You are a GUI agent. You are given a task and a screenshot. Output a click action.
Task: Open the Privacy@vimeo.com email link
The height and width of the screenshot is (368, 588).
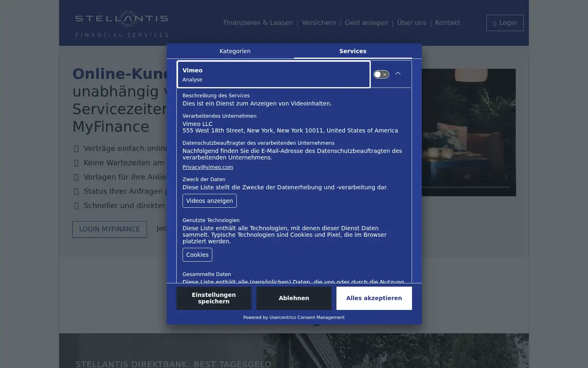pos(208,167)
